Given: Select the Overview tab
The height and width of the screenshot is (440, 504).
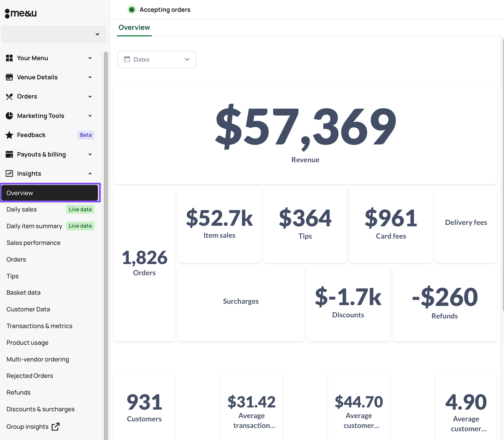Looking at the screenshot, I should click(134, 28).
